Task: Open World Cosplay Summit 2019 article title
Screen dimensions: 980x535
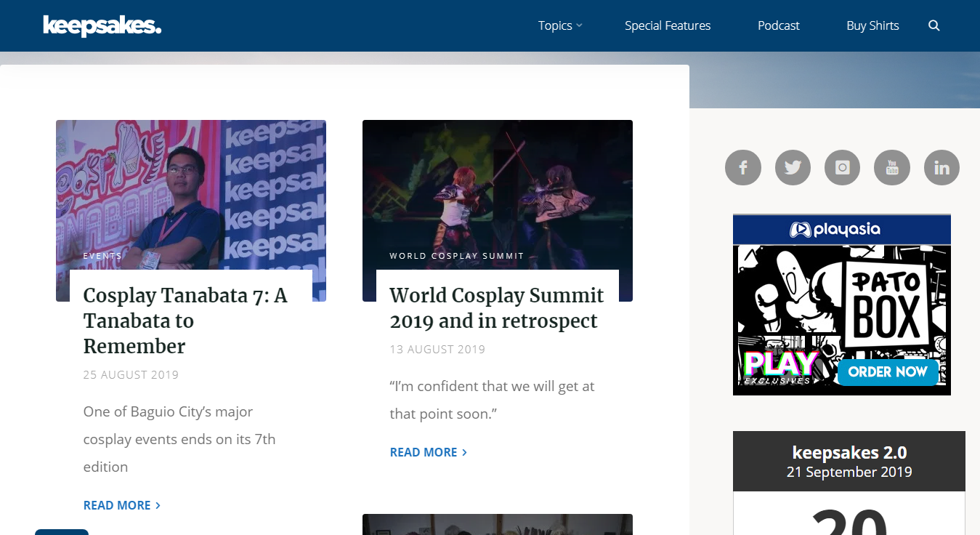Action: (496, 308)
